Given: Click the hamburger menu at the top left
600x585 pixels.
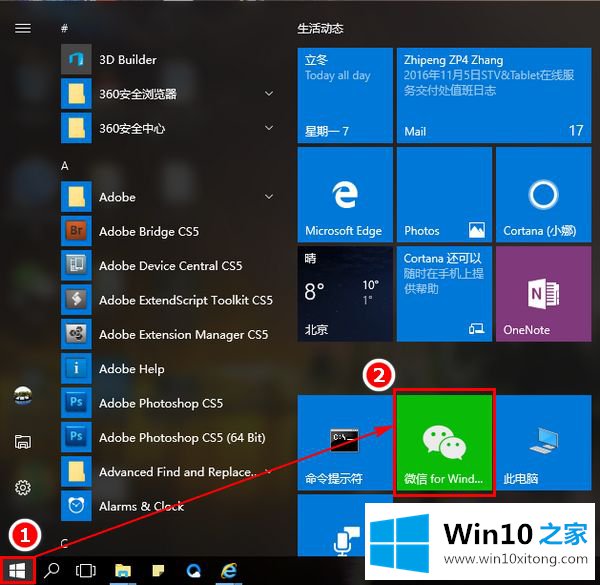Looking at the screenshot, I should [x=23, y=28].
